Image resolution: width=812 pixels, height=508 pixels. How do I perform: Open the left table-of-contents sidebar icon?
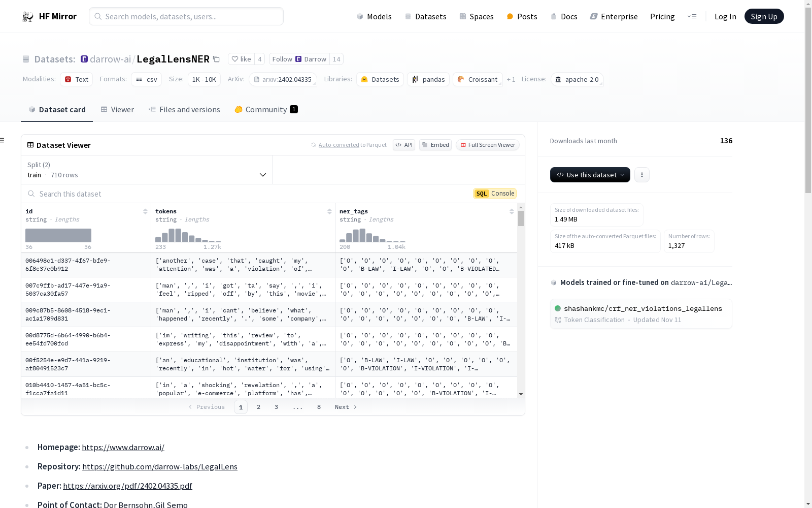3,140
